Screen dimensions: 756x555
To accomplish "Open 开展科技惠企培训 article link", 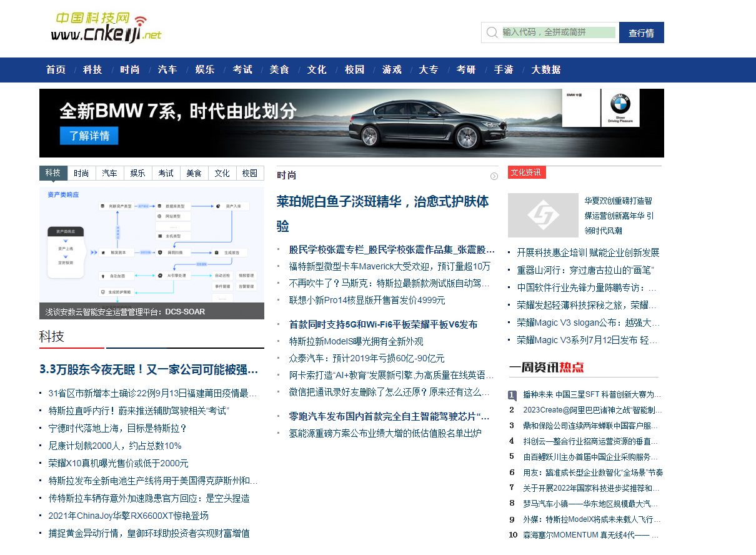I will pyautogui.click(x=588, y=252).
